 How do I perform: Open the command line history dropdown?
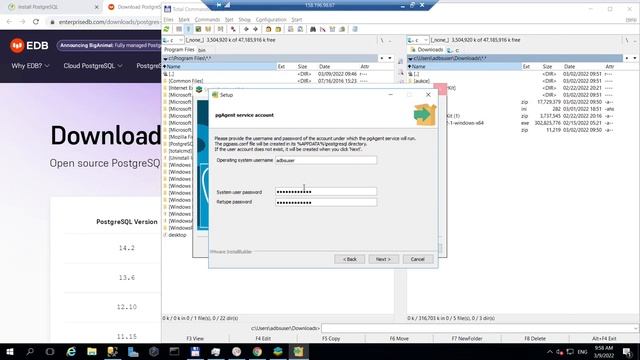pyautogui.click(x=636, y=328)
